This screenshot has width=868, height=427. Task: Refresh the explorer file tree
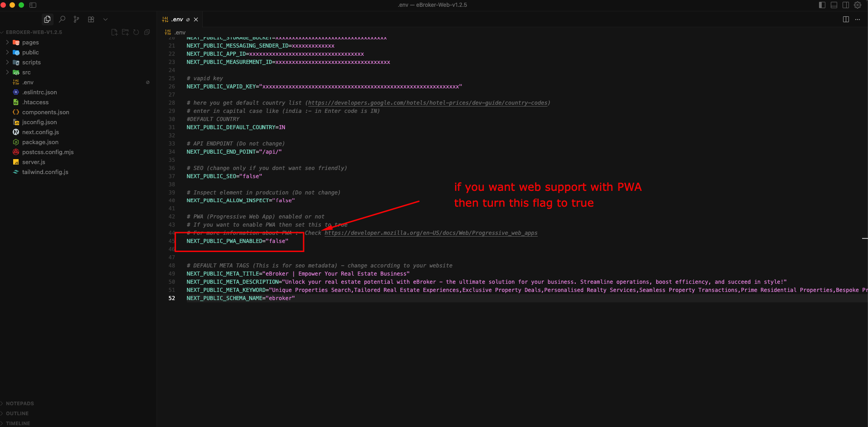[x=136, y=32]
